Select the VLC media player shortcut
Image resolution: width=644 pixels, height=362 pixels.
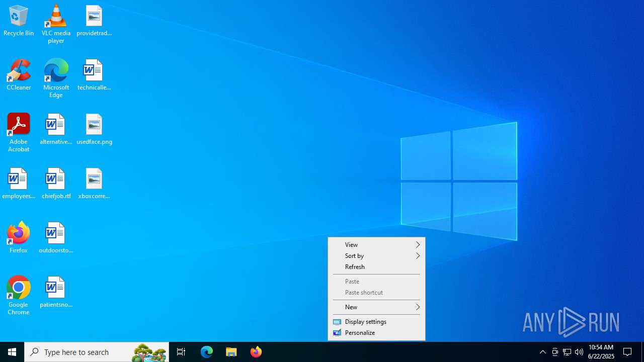point(56,24)
